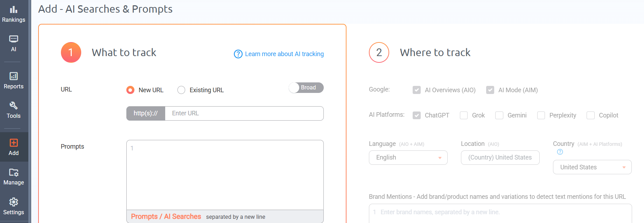Go to Reports in the sidebar
644x223 pixels.
(x=14, y=87)
